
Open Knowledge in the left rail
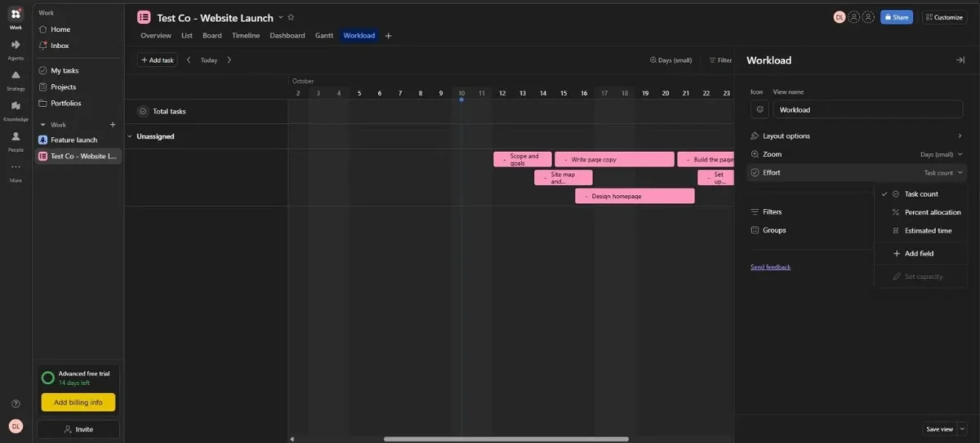point(16,109)
